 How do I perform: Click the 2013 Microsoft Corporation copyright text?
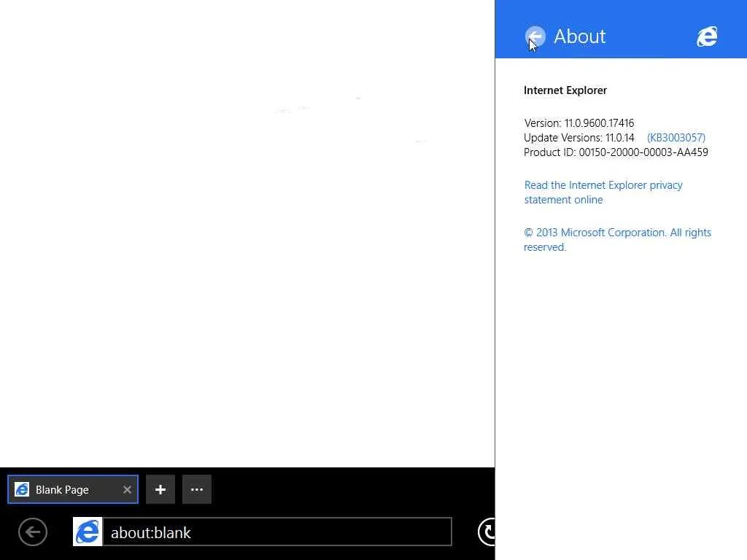[617, 239]
